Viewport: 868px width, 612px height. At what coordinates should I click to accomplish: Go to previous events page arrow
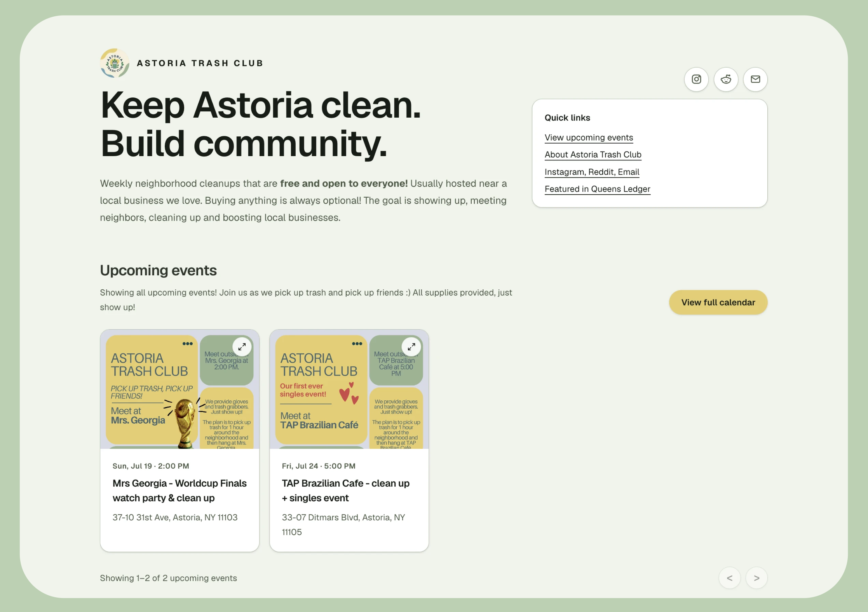(730, 578)
